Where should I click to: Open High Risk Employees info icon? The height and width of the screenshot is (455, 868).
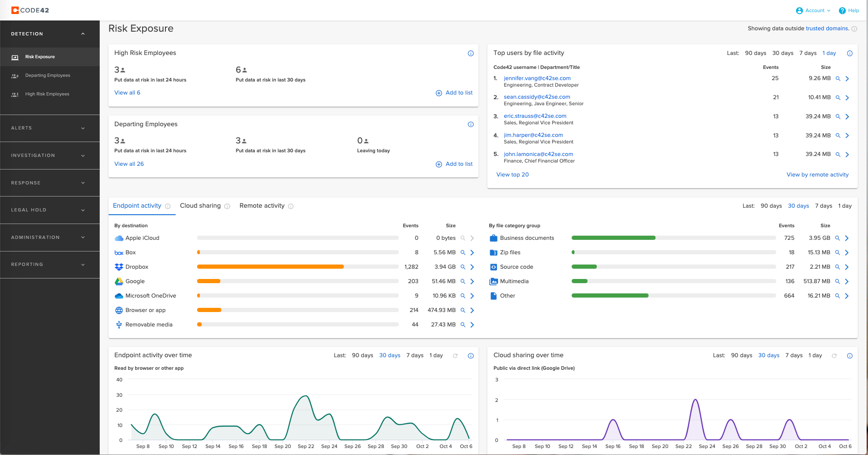pyautogui.click(x=471, y=54)
